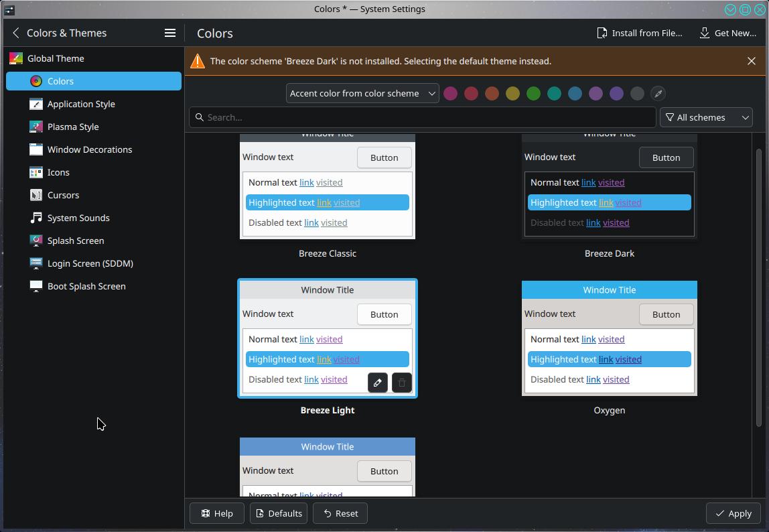Open the All schemes filter dropdown
This screenshot has height=532, width=769.
(706, 117)
